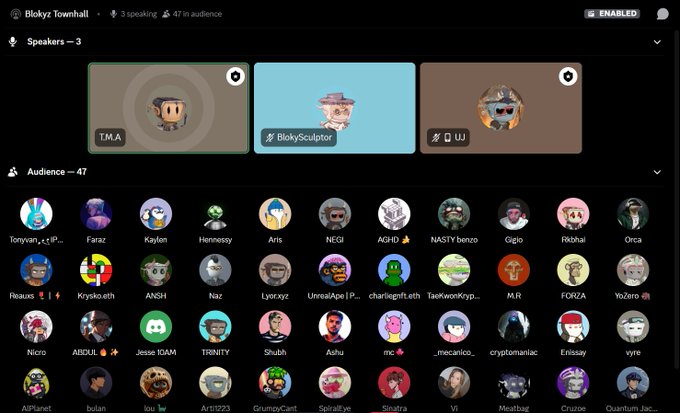Open Enissay's audience avatar
Screen dimensions: 680x413
(573, 327)
